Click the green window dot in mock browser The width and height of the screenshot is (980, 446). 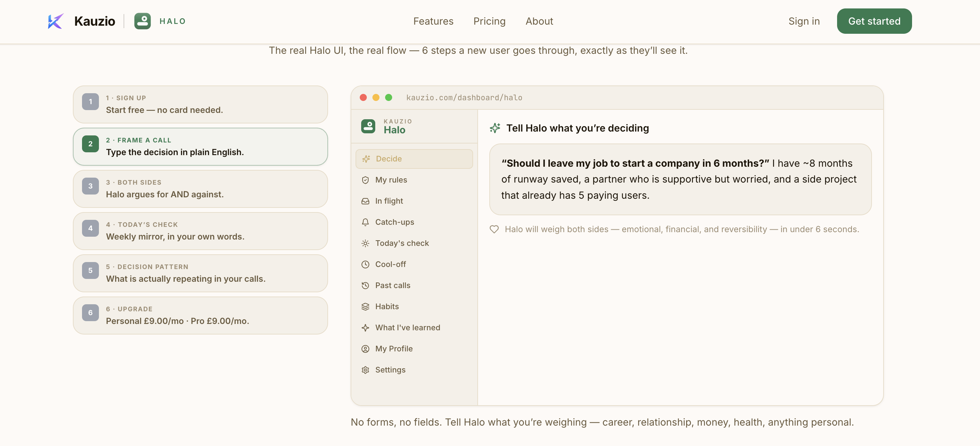pyautogui.click(x=388, y=98)
